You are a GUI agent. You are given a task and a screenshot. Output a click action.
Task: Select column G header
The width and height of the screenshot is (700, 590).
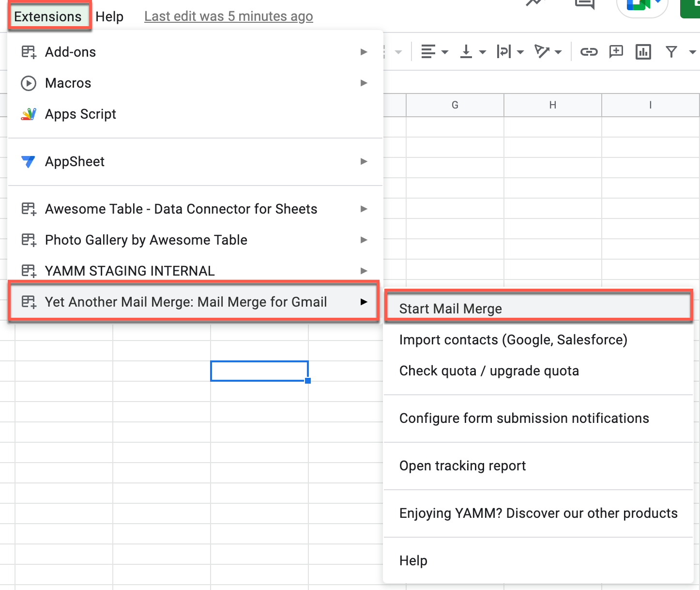pos(455,105)
